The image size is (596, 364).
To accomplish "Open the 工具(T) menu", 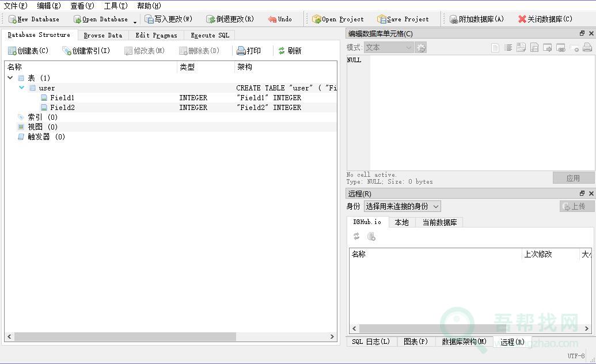I will (x=115, y=6).
